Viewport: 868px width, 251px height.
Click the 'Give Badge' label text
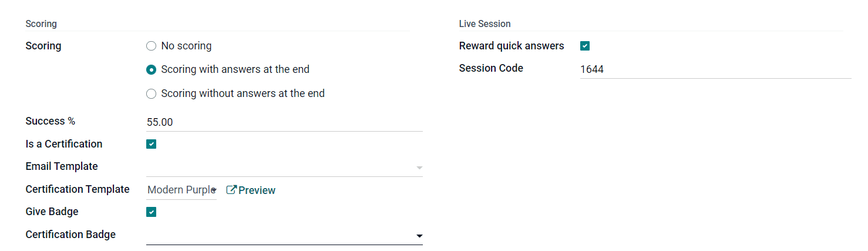(x=52, y=212)
